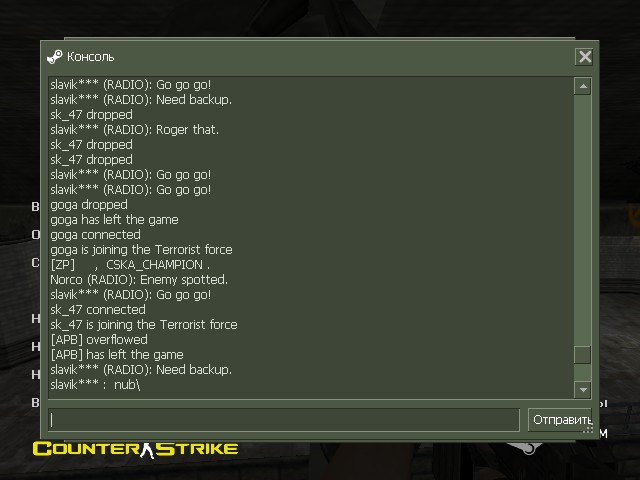Click 'goga is joining the Terrorist force' line
The width and height of the screenshot is (640, 480).
141,249
